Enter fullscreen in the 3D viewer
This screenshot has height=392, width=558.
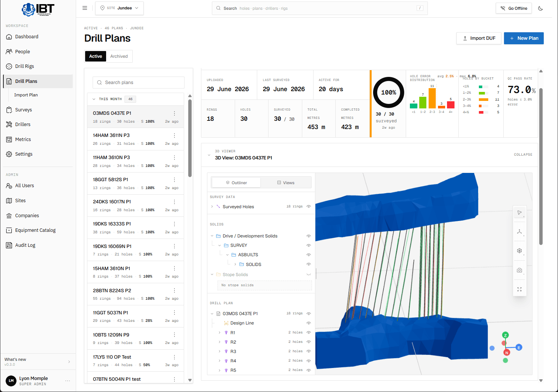519,289
